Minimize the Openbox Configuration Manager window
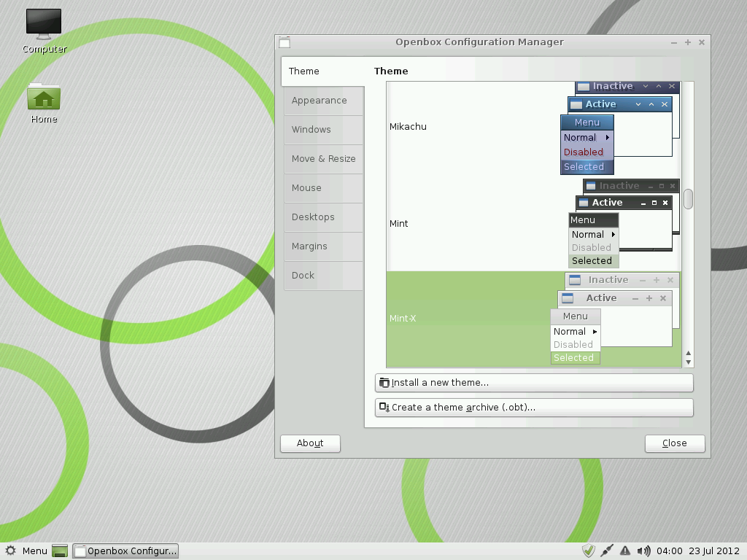 click(x=673, y=43)
